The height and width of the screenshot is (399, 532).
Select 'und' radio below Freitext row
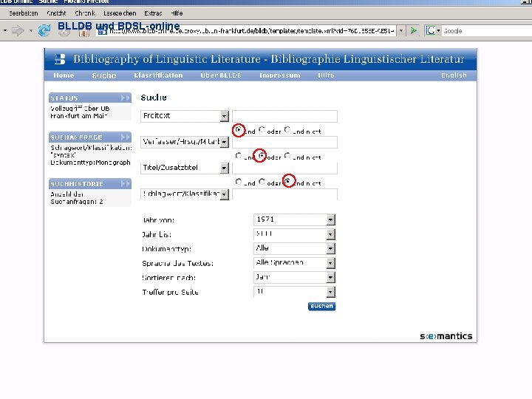238,129
